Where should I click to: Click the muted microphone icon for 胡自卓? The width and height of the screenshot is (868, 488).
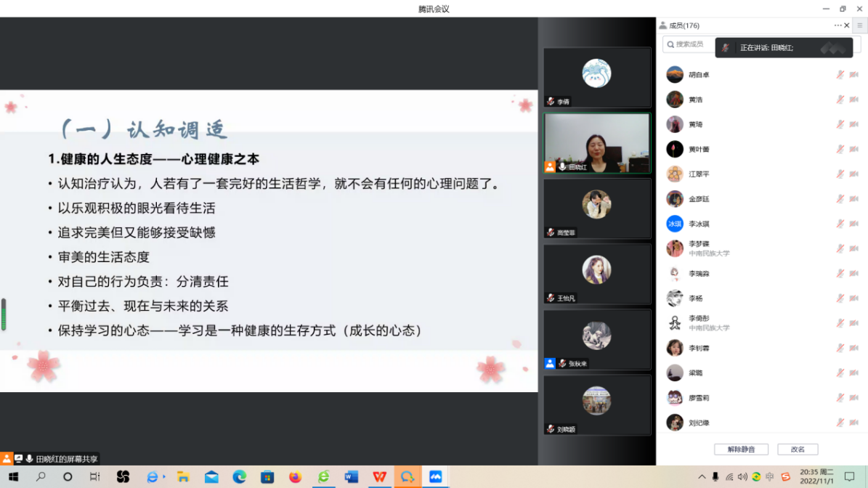pos(840,75)
